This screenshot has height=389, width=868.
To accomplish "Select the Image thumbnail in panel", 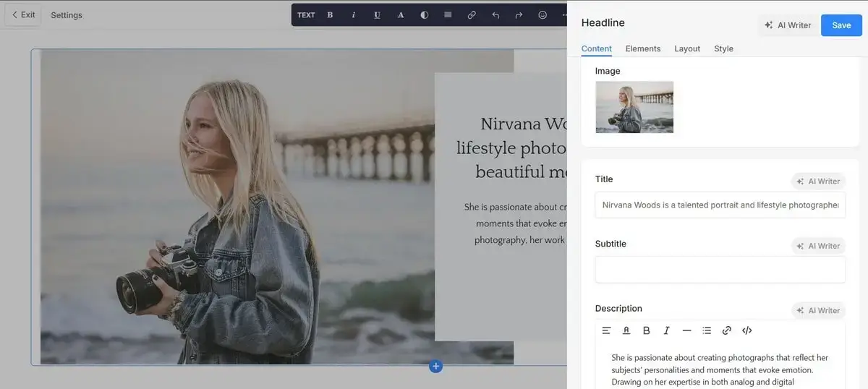I will pyautogui.click(x=634, y=107).
